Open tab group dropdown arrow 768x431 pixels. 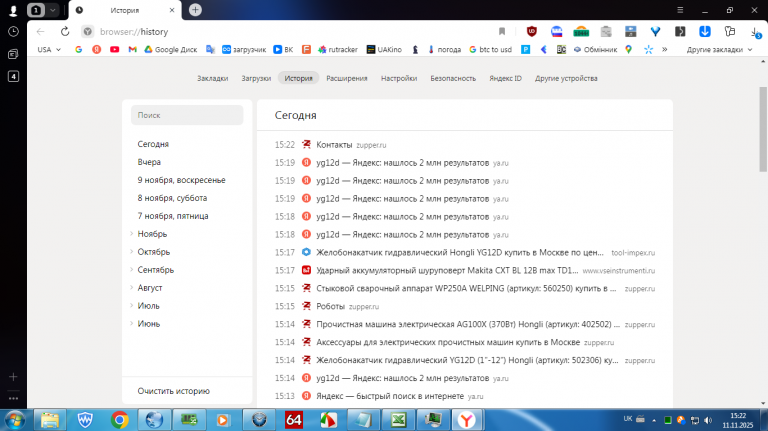(x=52, y=10)
